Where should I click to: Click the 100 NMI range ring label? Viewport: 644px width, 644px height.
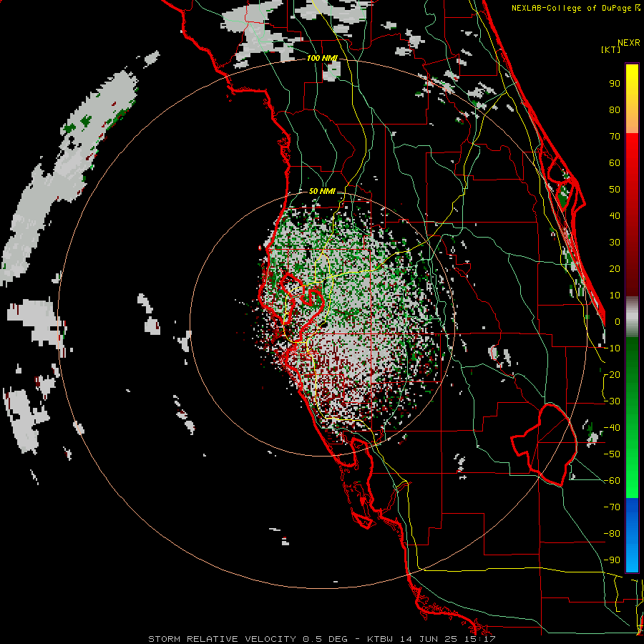(322, 59)
